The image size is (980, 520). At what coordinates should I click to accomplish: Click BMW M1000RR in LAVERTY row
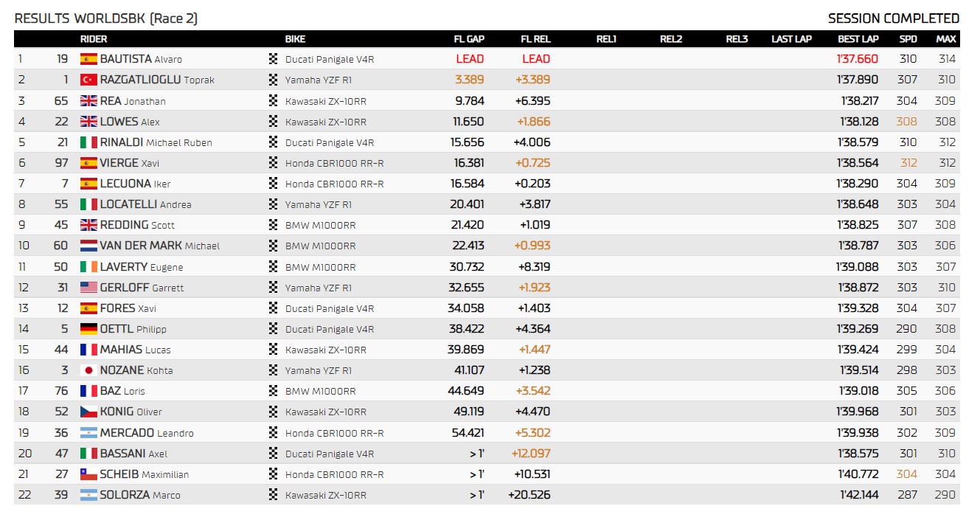pos(321,267)
